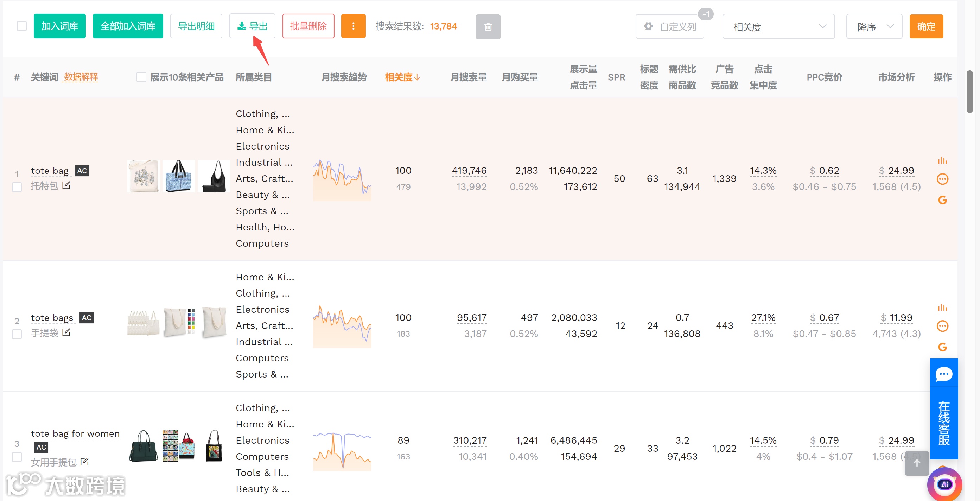Click Google search icon for tote bag row
The height and width of the screenshot is (501, 980).
point(942,200)
